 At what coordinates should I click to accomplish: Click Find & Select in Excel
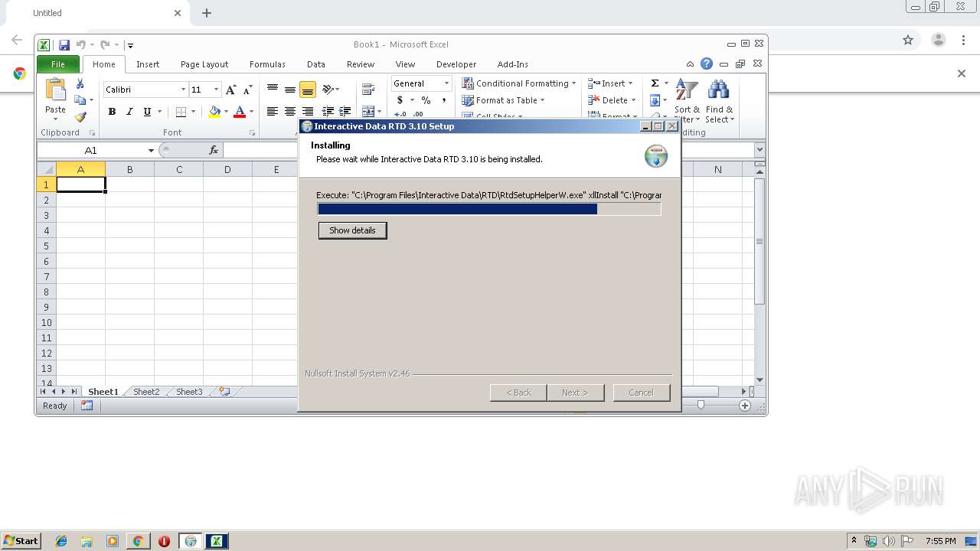[719, 100]
